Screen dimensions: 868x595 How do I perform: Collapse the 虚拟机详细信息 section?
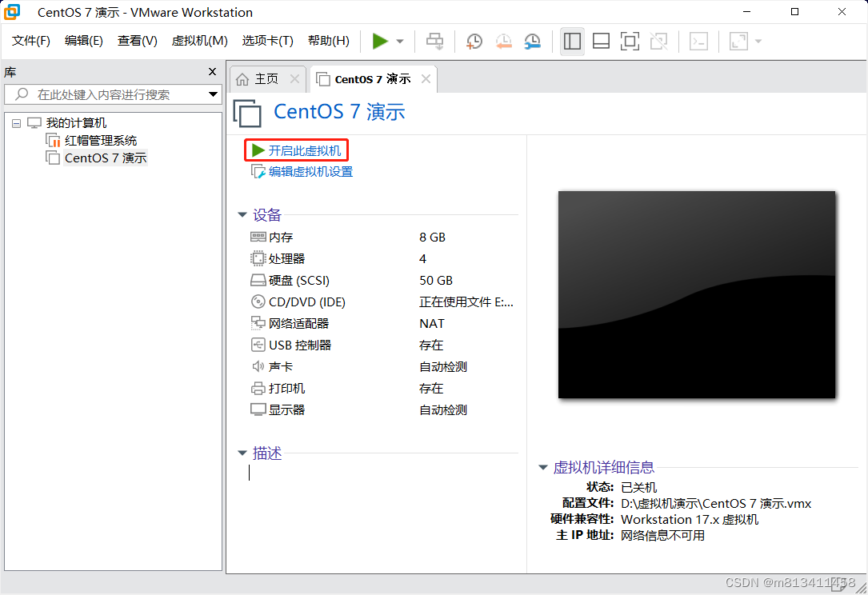(x=543, y=468)
